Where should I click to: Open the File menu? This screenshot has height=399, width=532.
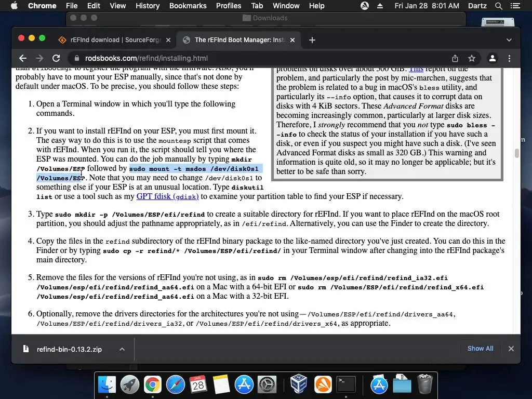point(72,6)
